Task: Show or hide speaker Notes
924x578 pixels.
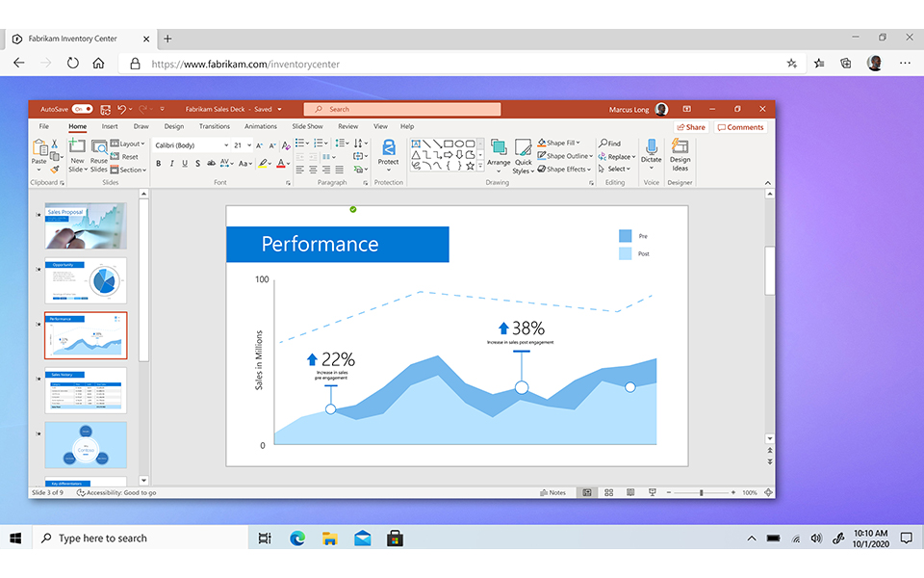Action: pos(554,492)
